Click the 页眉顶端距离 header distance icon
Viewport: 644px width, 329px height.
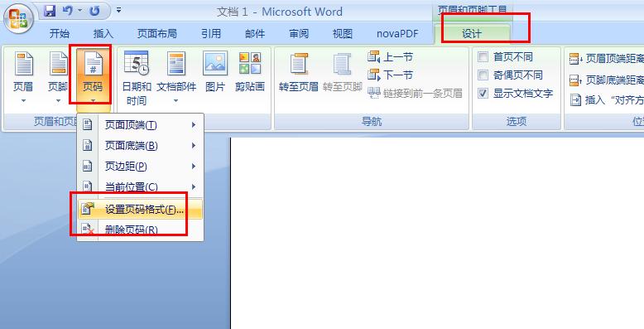coord(575,59)
